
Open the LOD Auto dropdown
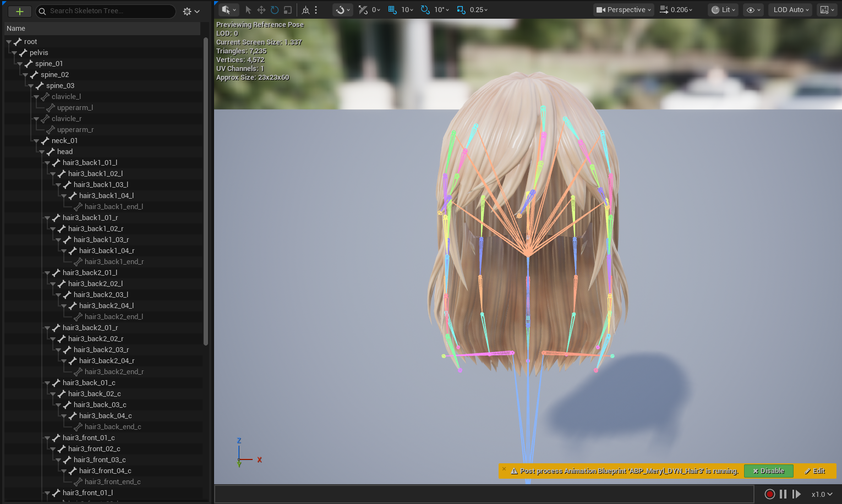pyautogui.click(x=790, y=10)
